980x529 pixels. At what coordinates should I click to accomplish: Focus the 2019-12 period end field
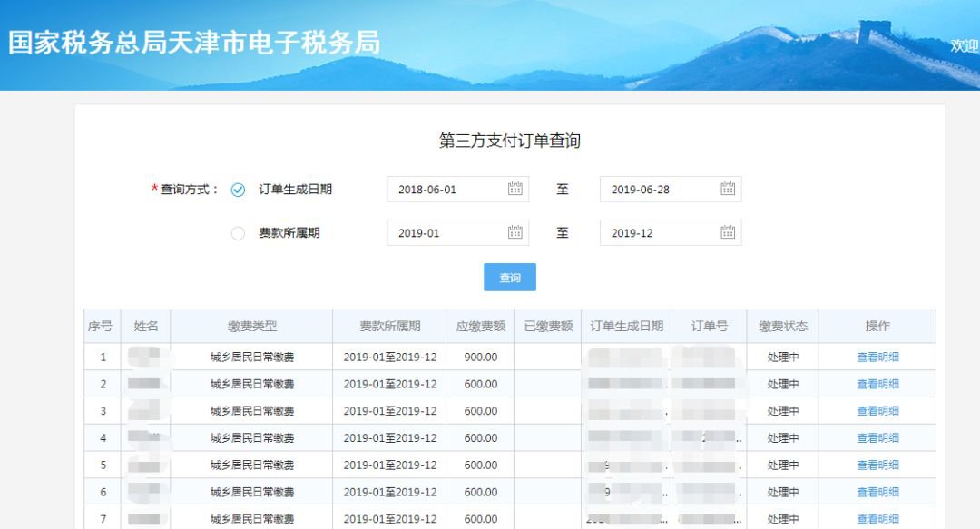(x=658, y=233)
